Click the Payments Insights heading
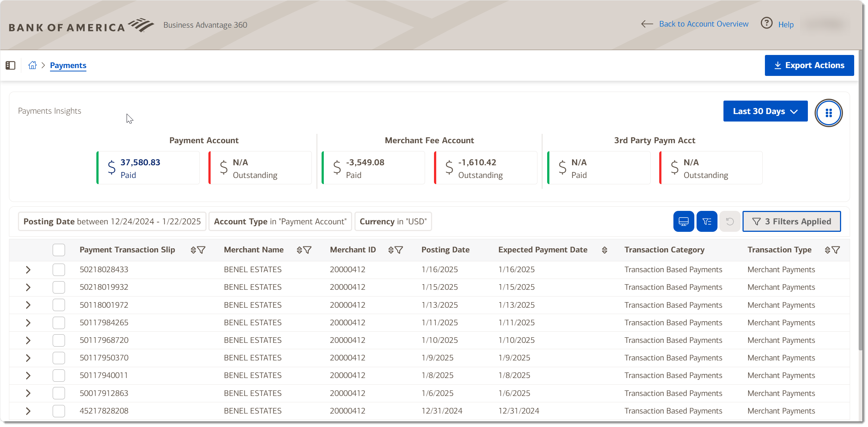The image size is (868, 427). click(49, 111)
